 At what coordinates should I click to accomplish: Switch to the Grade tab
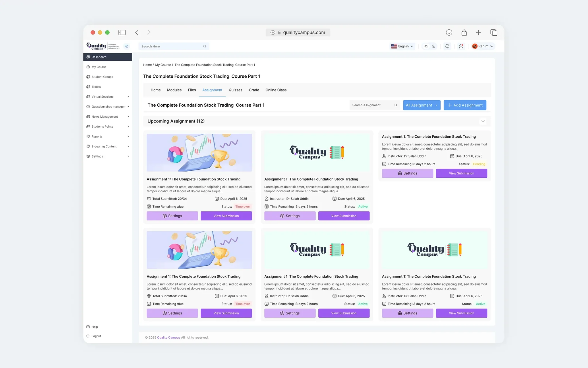click(254, 90)
